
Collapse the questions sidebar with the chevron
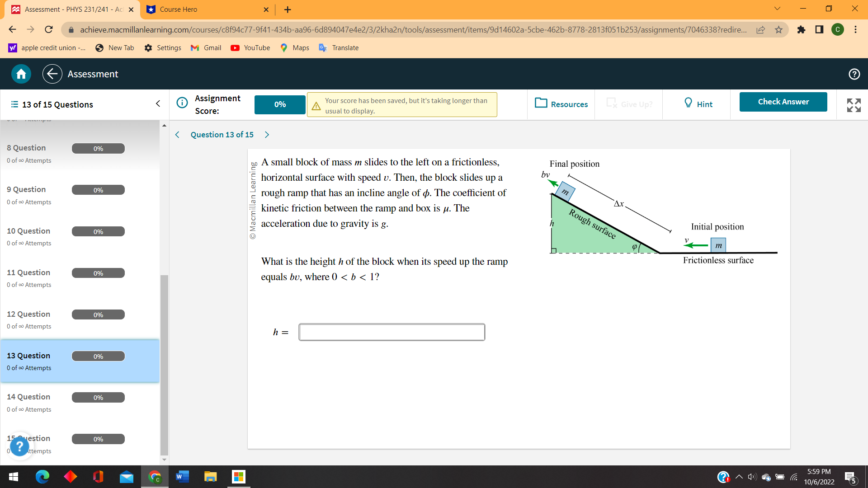[157, 103]
